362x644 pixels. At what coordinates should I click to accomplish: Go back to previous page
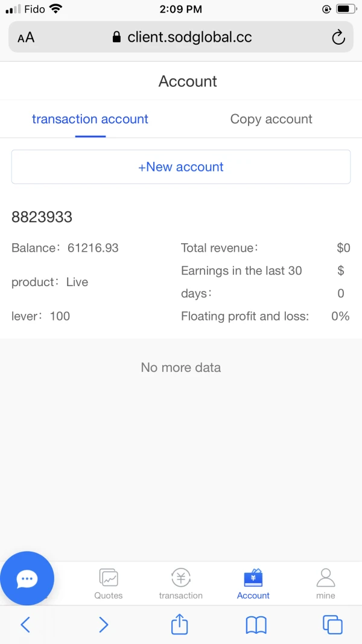point(25,625)
